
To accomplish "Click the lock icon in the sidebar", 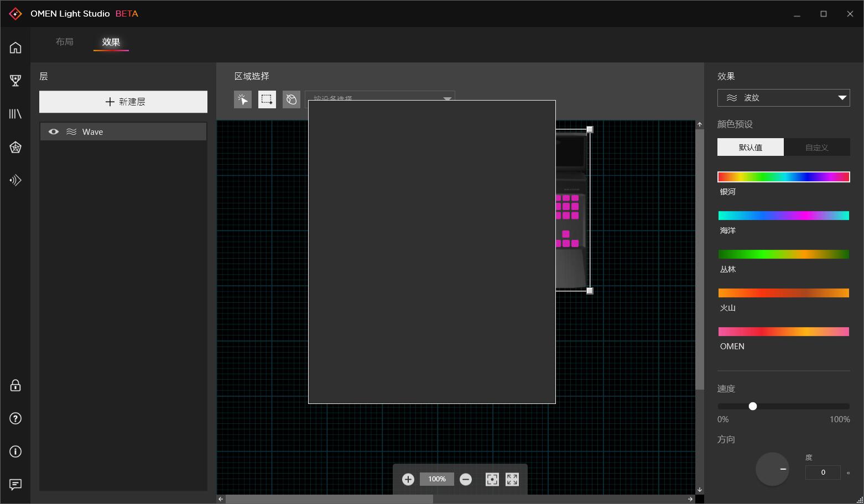I will pos(15,385).
